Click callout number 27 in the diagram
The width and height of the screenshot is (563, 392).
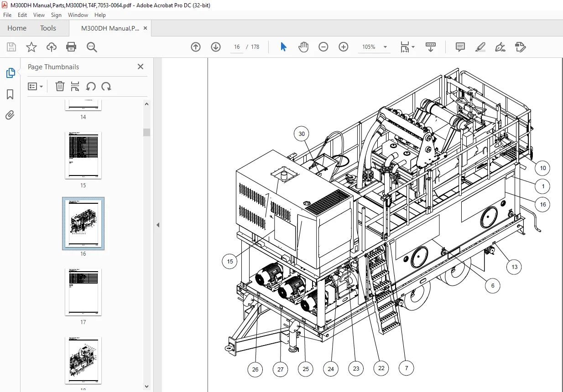280,369
